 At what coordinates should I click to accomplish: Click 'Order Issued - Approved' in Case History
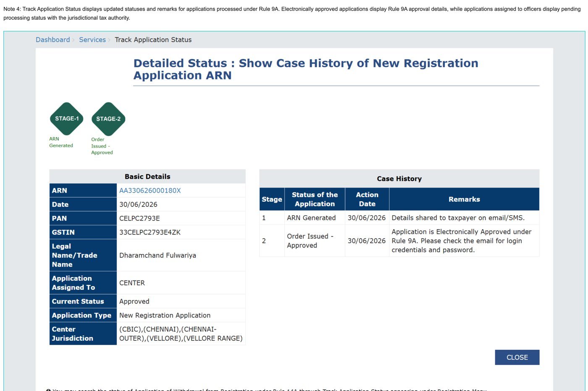click(x=310, y=241)
